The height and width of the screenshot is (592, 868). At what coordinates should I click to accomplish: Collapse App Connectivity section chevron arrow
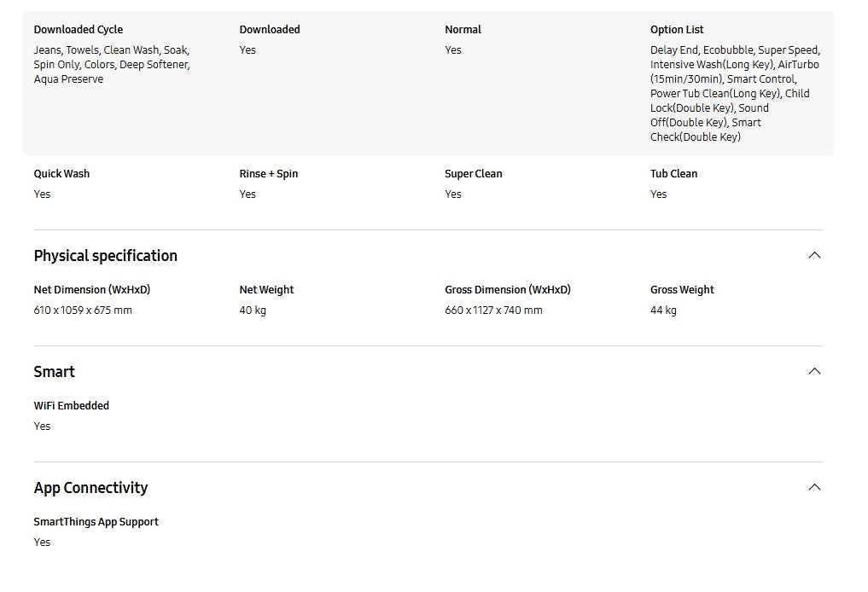(x=814, y=487)
